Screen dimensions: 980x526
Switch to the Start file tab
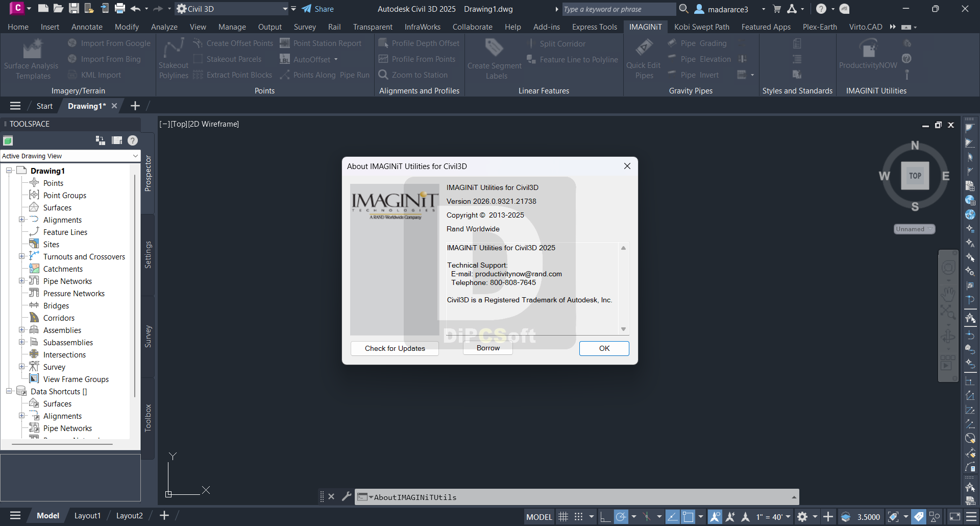click(44, 106)
